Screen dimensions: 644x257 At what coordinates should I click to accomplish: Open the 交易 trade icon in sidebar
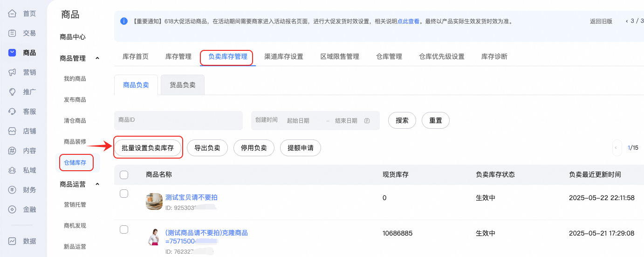(12, 33)
